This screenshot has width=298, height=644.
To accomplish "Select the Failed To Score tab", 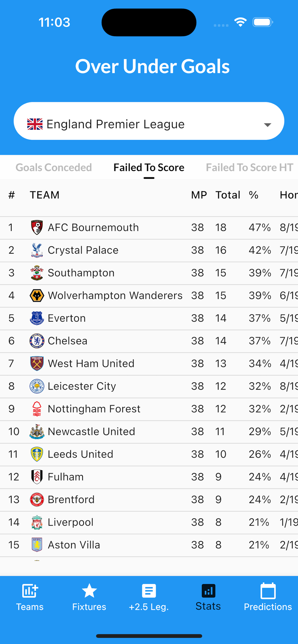I will coord(149,167).
